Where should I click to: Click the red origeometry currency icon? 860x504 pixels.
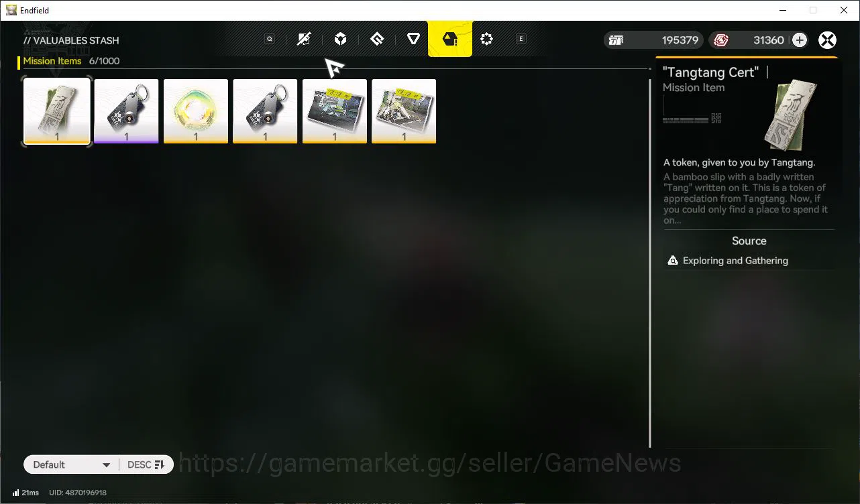coord(721,40)
